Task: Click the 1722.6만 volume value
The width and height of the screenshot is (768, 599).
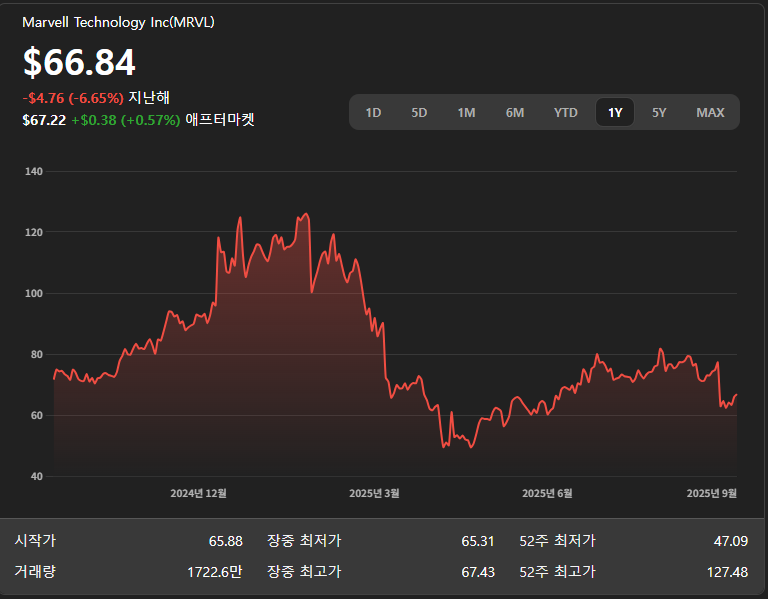Action: 215,572
